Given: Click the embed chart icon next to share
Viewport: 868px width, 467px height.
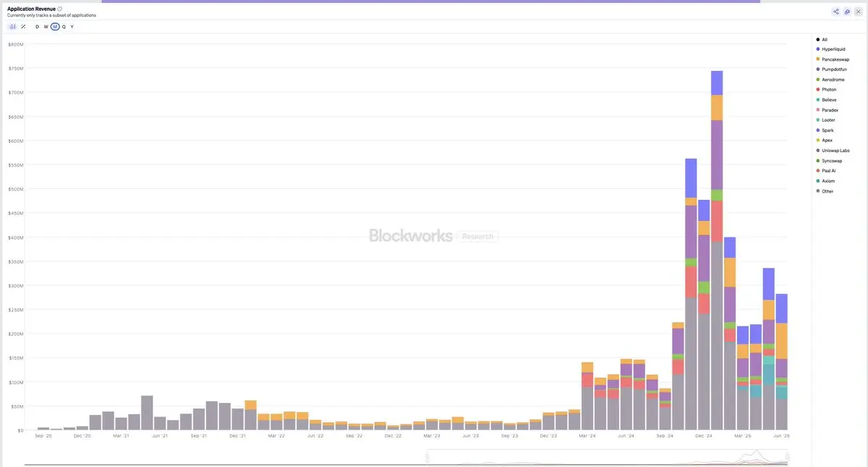Looking at the screenshot, I should point(847,12).
